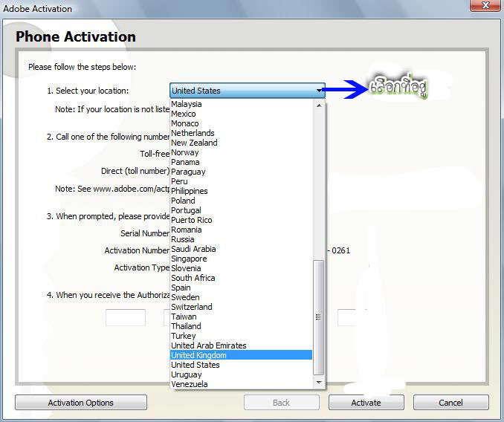Choose Puerto Rico from the list
The height and width of the screenshot is (422, 504).
click(x=242, y=220)
